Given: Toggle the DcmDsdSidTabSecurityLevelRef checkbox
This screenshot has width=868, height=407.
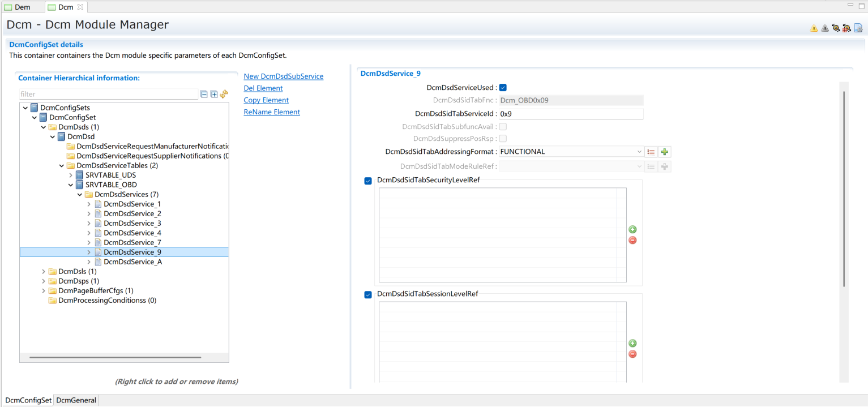Looking at the screenshot, I should click(x=368, y=181).
